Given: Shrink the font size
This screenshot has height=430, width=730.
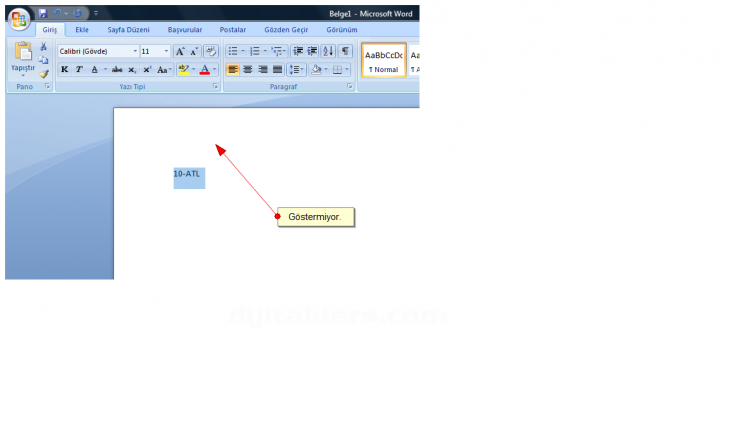Looking at the screenshot, I should coord(194,51).
